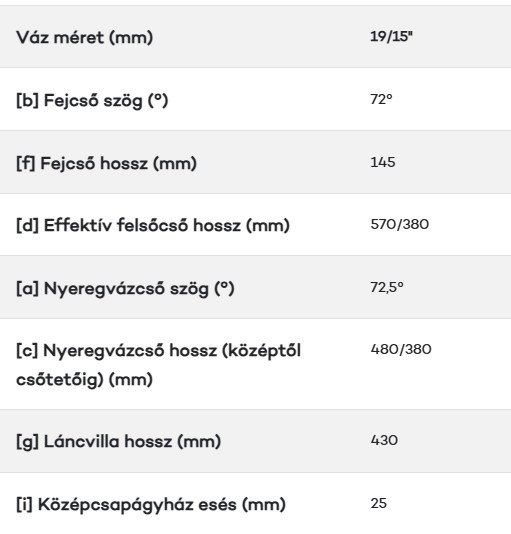Image resolution: width=511 pixels, height=534 pixels.
Task: Click the '[c] Nyeregvázcső hossz' row label
Action: tap(158, 365)
